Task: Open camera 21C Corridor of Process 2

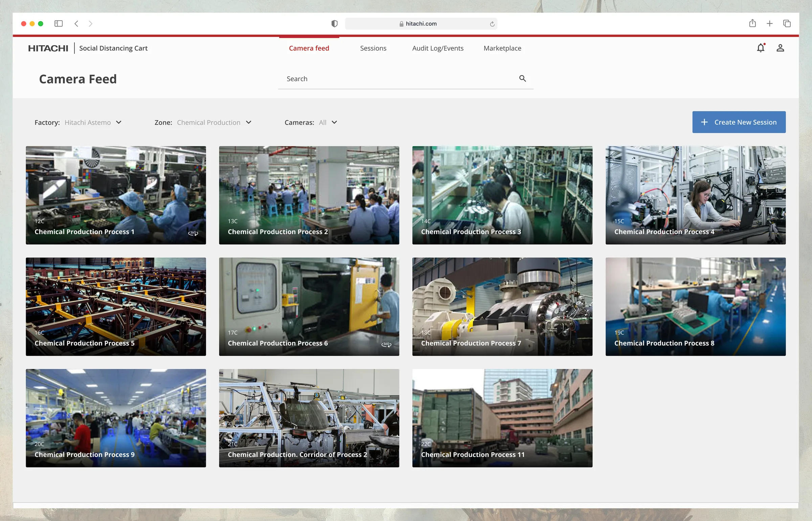Action: (309, 418)
